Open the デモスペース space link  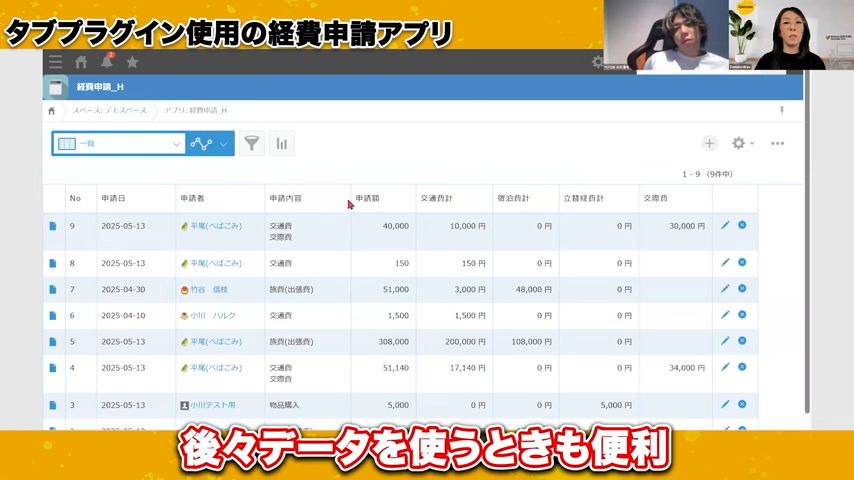click(126, 110)
